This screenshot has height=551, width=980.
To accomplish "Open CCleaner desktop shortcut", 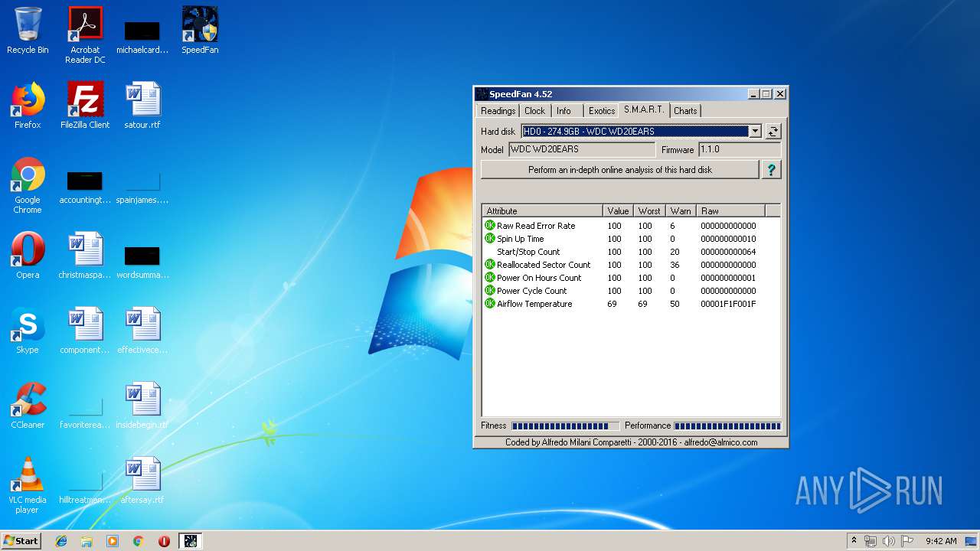I will pyautogui.click(x=28, y=406).
